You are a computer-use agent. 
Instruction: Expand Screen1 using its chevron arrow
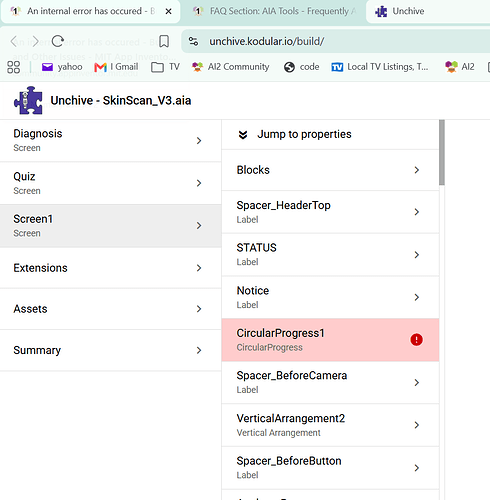199,226
